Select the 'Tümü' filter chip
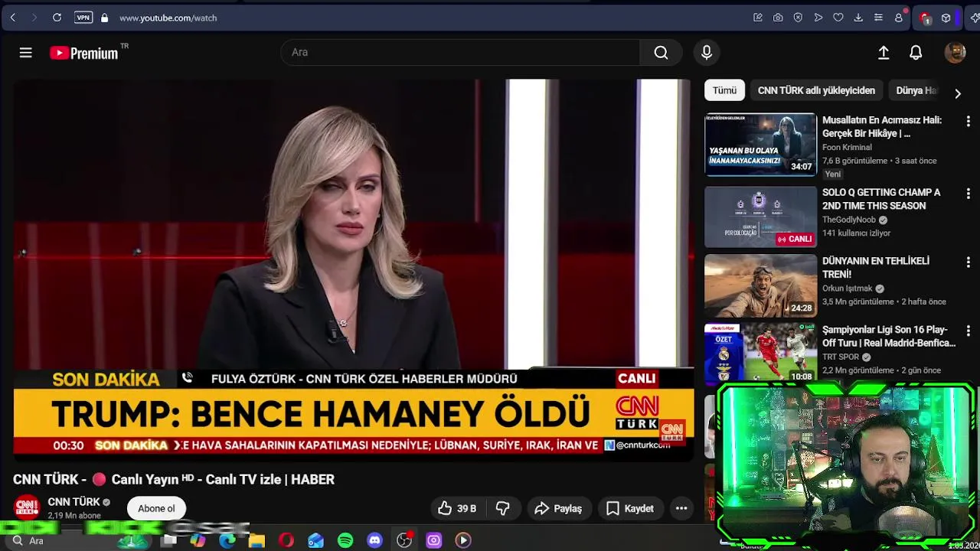Screen dimensions: 980x551 pyautogui.click(x=724, y=90)
